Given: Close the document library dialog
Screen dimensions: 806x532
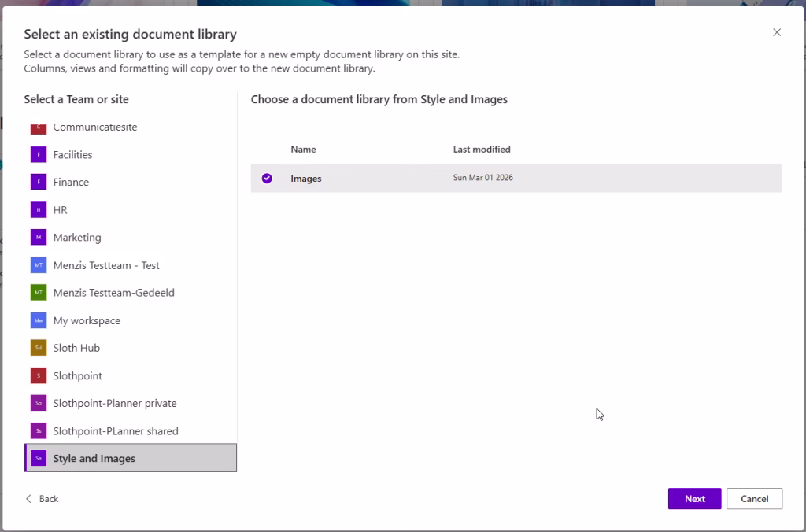Looking at the screenshot, I should click(777, 32).
